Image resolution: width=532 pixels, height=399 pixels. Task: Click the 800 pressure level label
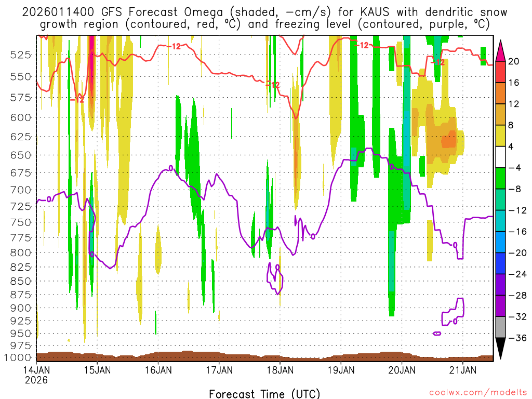(21, 252)
